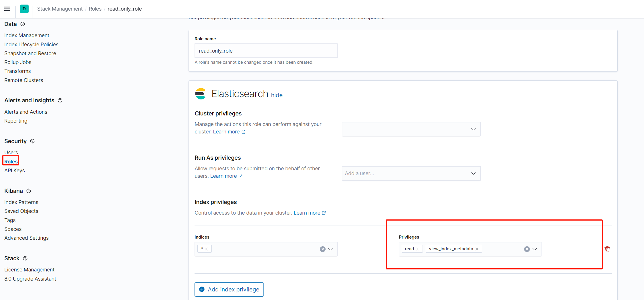Open Index Patterns under Kibana
The height and width of the screenshot is (300, 644).
pos(21,202)
